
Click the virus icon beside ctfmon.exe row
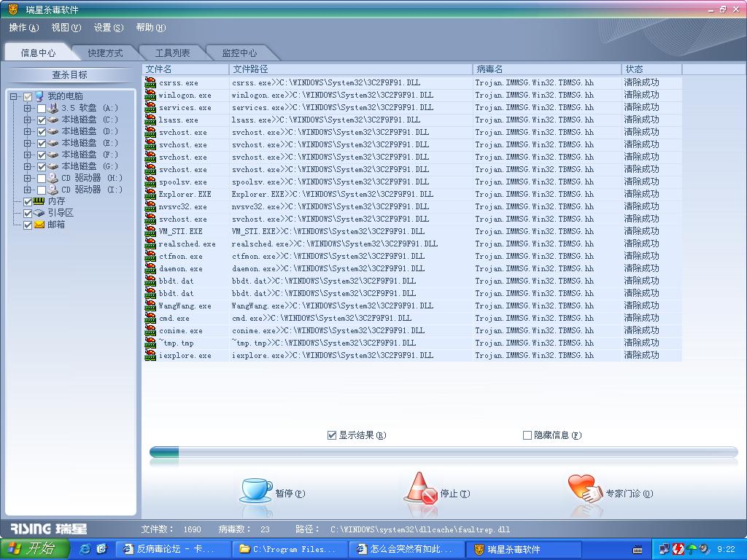(150, 256)
